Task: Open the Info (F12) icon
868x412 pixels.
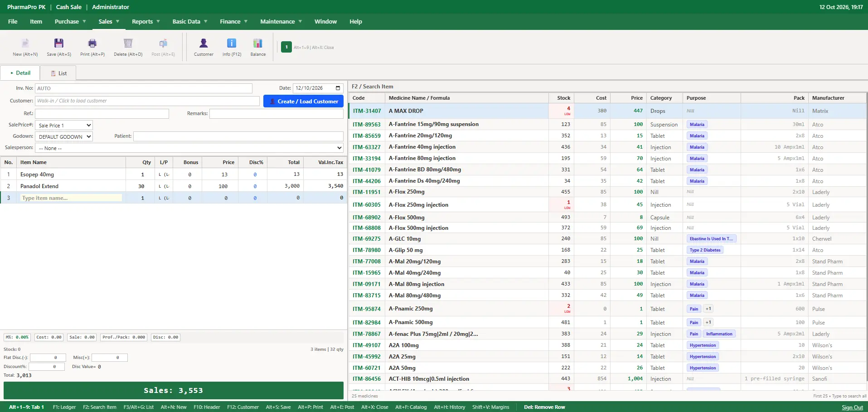Action: 232,44
